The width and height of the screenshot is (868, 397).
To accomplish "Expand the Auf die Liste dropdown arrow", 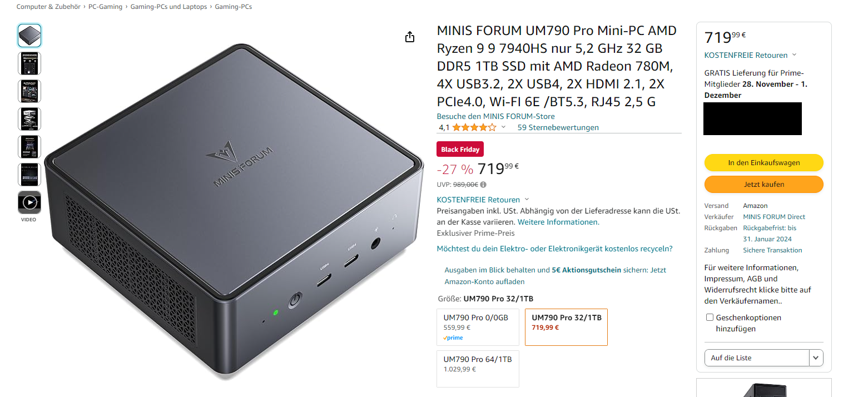I will (816, 358).
